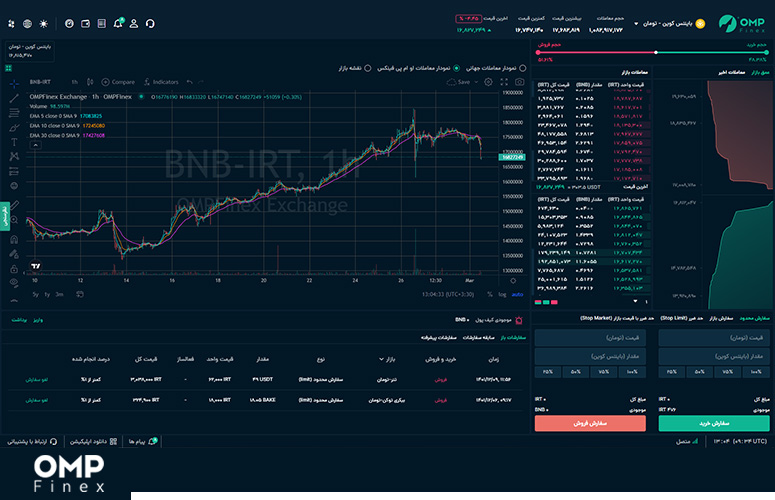775x500 pixels.
Task: Open the Stop Market order tab
Action: click(617, 318)
